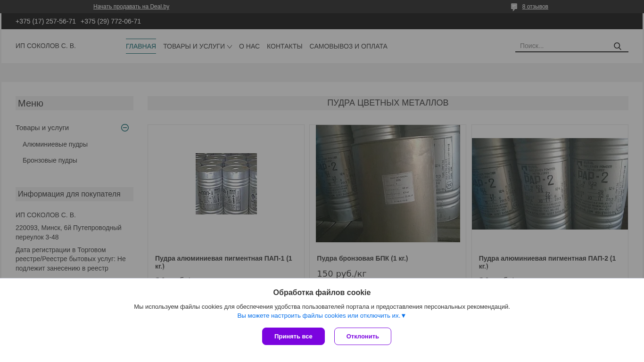The image size is (644, 362).
Task: Open the О НАС page
Action: point(249,46)
